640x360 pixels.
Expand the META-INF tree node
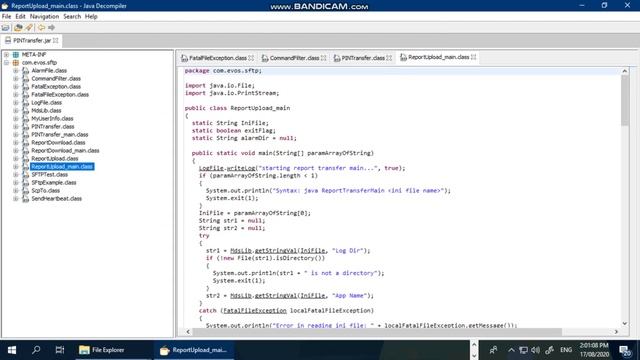(6, 55)
